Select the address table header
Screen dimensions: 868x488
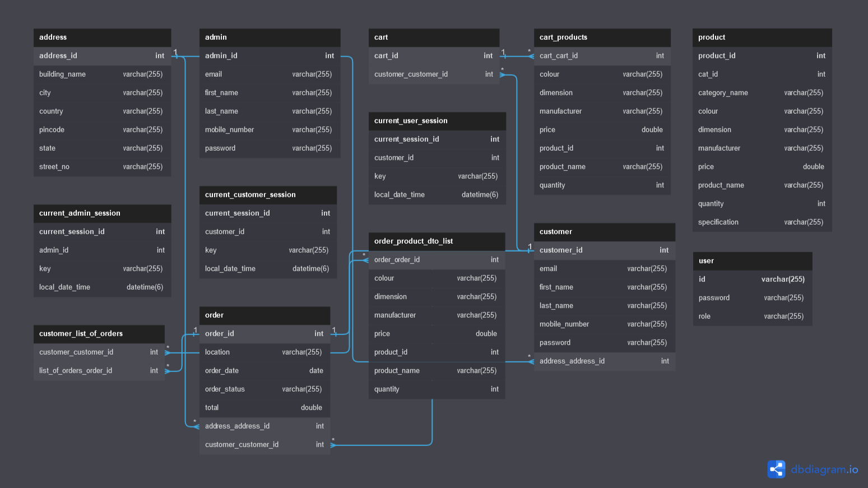tap(103, 38)
